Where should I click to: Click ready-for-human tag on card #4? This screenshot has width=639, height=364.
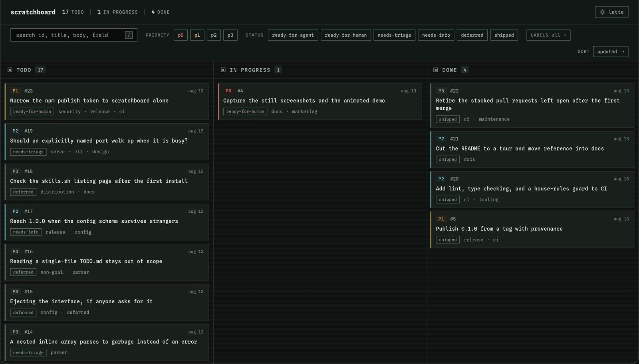click(x=245, y=112)
